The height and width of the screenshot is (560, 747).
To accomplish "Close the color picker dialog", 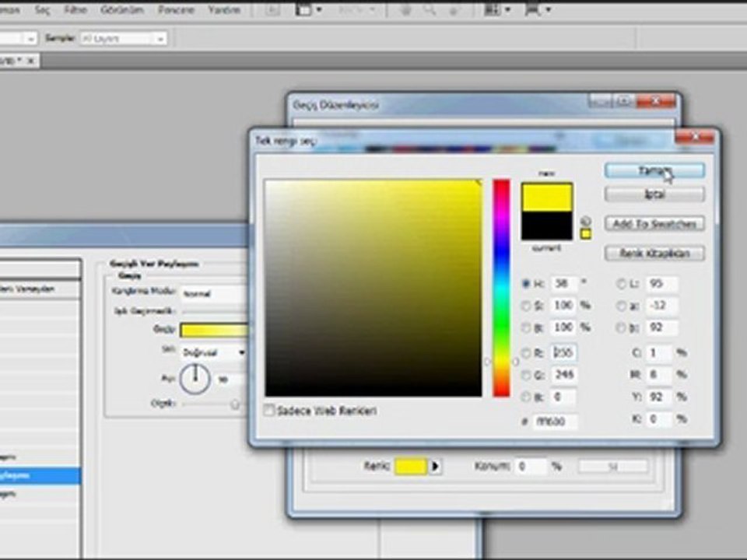I will tap(695, 138).
